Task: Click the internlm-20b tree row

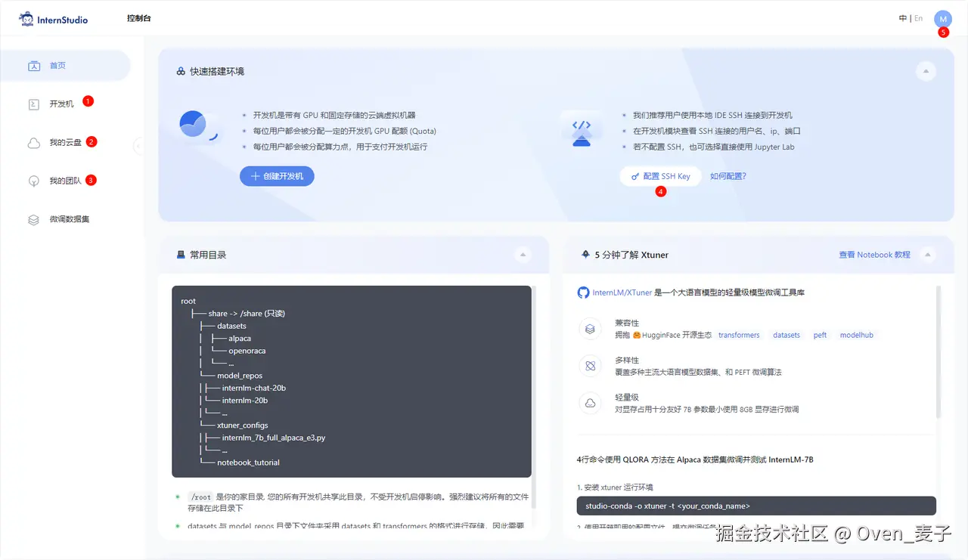Action: (245, 401)
